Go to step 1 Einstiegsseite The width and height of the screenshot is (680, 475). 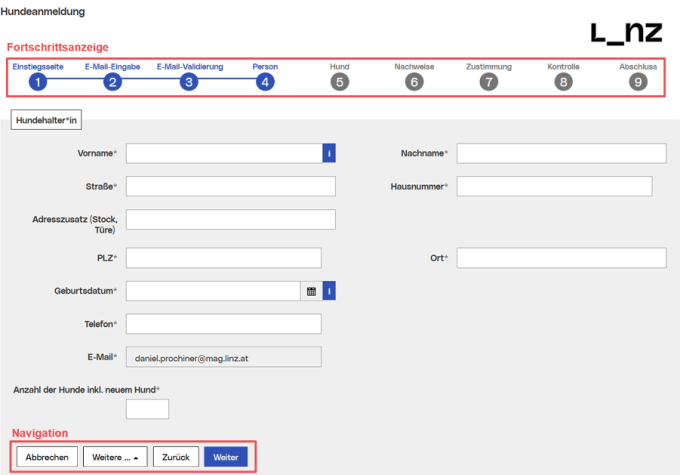tap(38, 82)
